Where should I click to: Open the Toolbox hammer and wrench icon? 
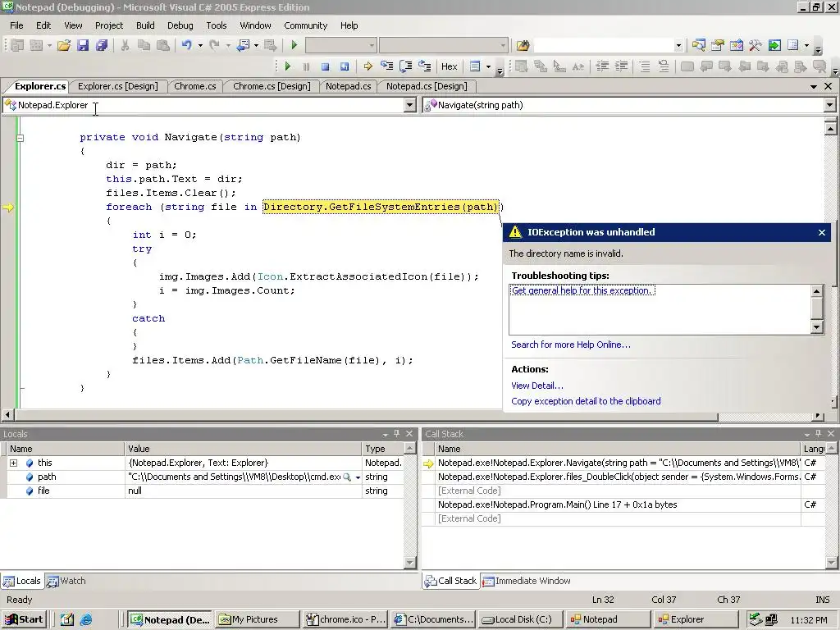[x=756, y=46]
